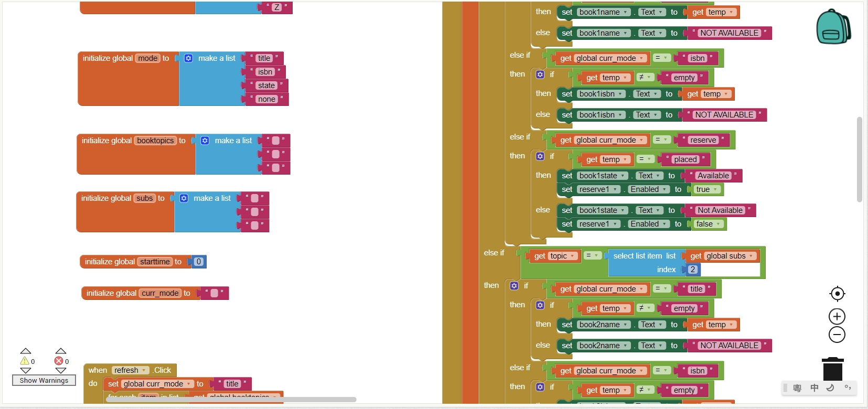Zoom out with the minus icon
The height and width of the screenshot is (409, 868).
[x=837, y=335]
